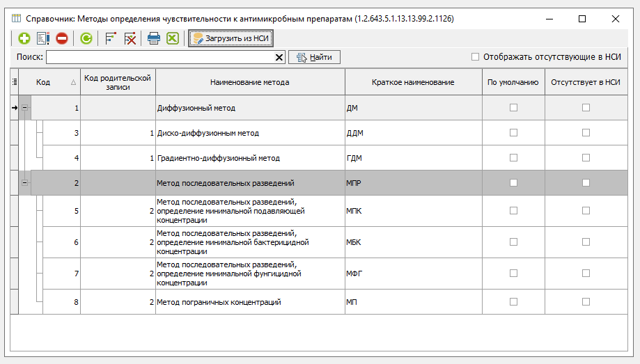Close the Справочник window
Viewport: 640px width, 364px height.
click(616, 19)
